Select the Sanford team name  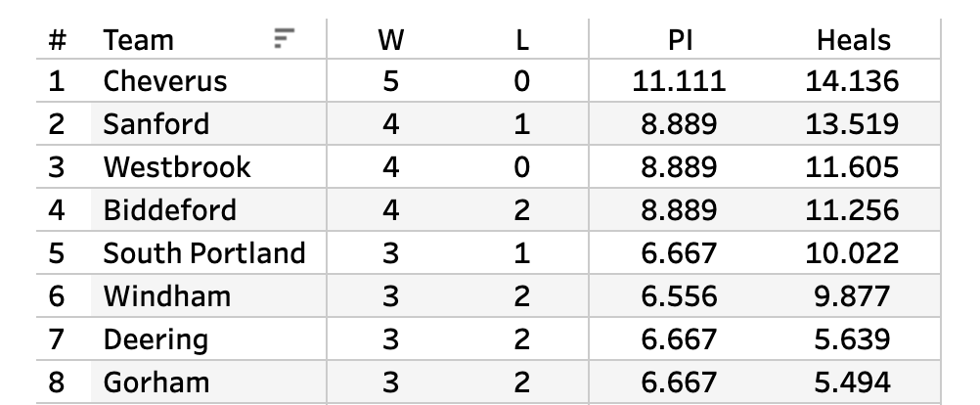(156, 124)
